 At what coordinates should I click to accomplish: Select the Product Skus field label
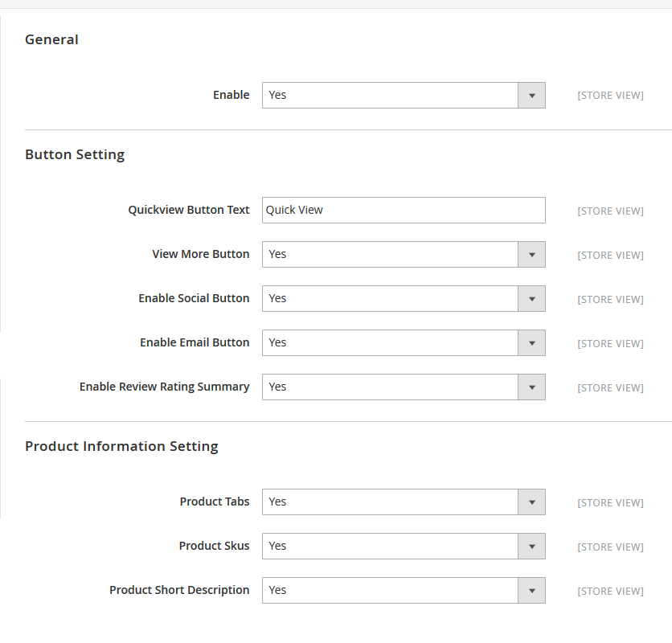tap(214, 546)
